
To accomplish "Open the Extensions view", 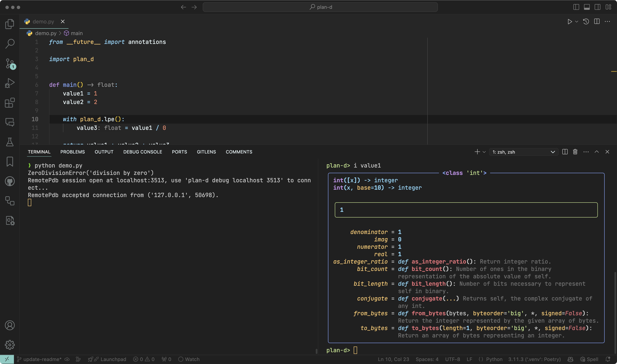I will point(10,103).
